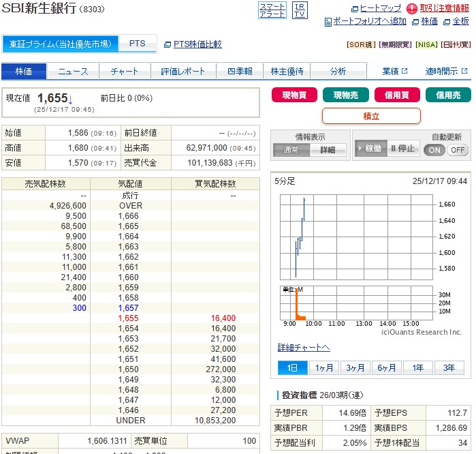
Task: Turn auto-update OFF
Action: (457, 150)
